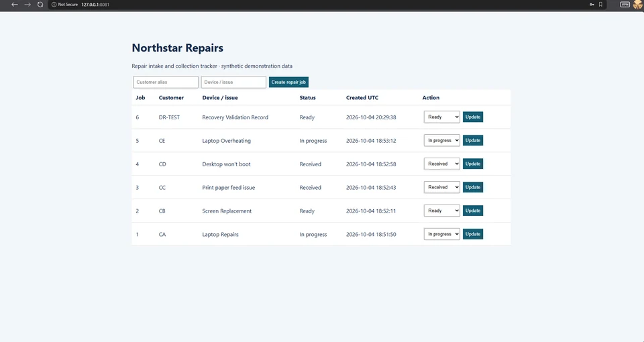The height and width of the screenshot is (342, 644).
Task: Click timestamp 2026-10-04 18:52:11
Action: [371, 211]
